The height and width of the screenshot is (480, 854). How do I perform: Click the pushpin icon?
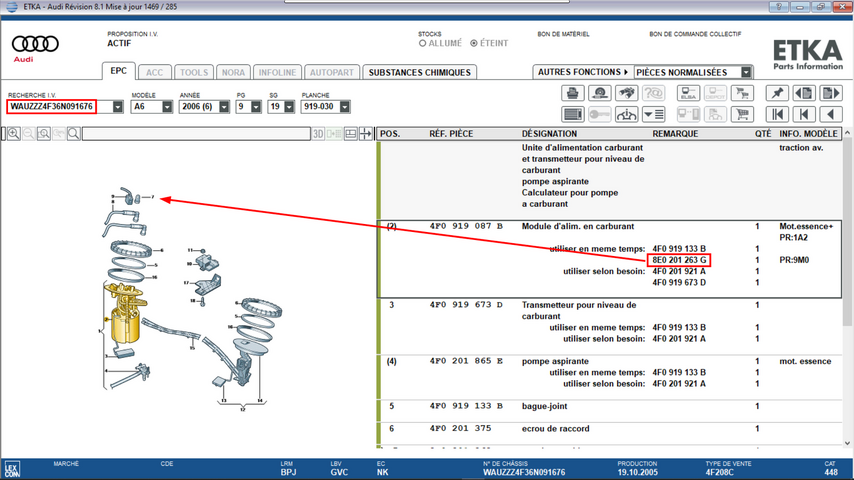(777, 93)
